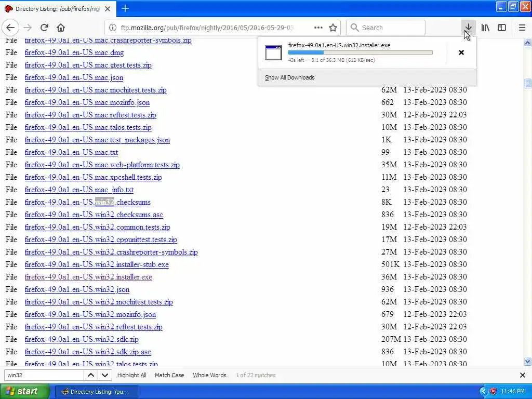Viewport: 532px width, 399px height.
Task: Open mac_info.txt link
Action: click(79, 190)
